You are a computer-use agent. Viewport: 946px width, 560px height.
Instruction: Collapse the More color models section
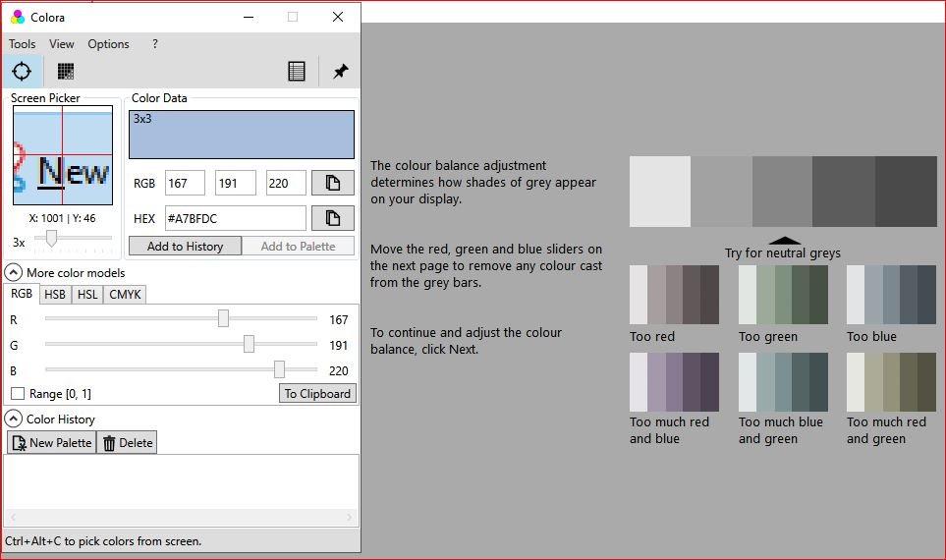(x=14, y=273)
